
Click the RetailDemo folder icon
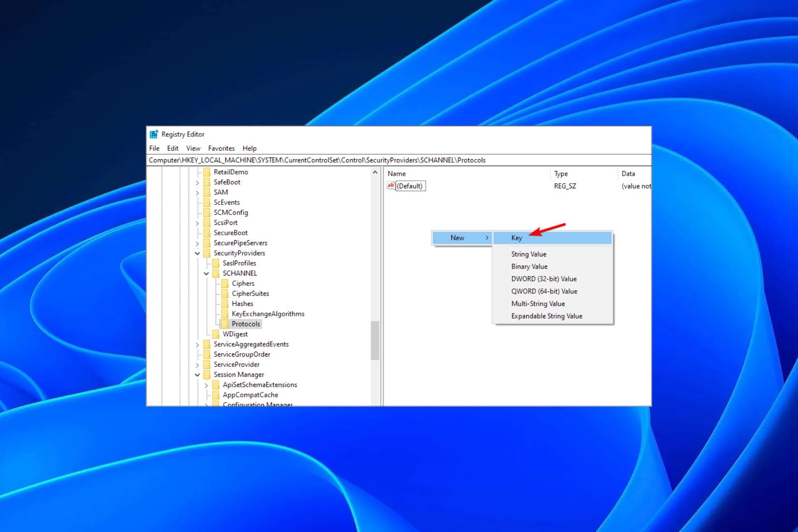click(x=207, y=172)
